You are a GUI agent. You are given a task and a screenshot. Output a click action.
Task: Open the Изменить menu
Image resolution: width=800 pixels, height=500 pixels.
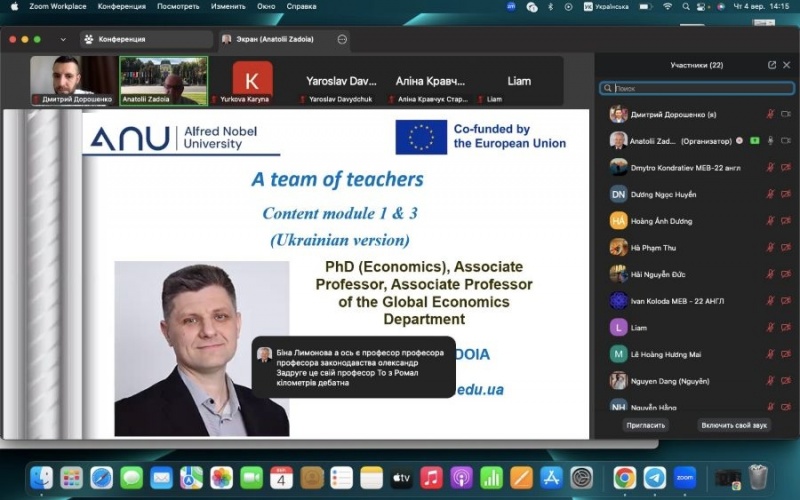point(228,7)
